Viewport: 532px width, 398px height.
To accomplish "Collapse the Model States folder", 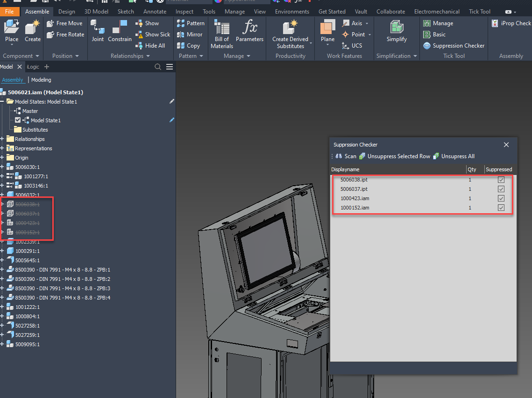I will [x=2, y=101].
